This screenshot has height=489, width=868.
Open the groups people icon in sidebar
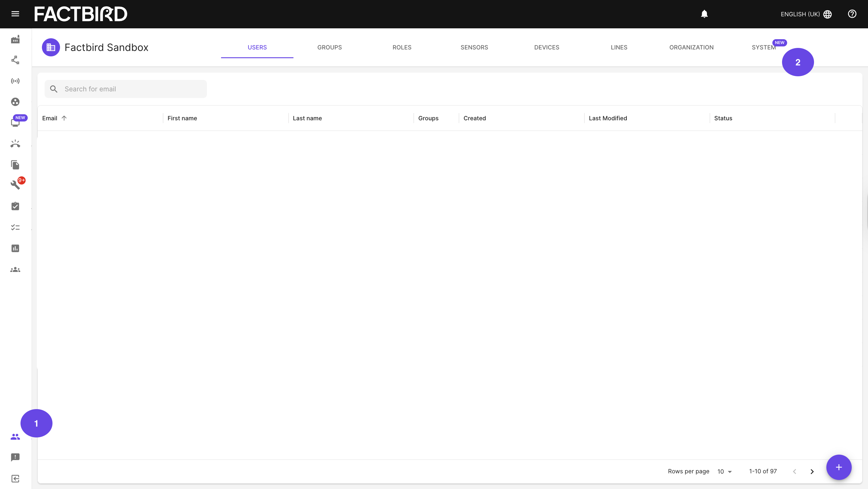[15, 270]
